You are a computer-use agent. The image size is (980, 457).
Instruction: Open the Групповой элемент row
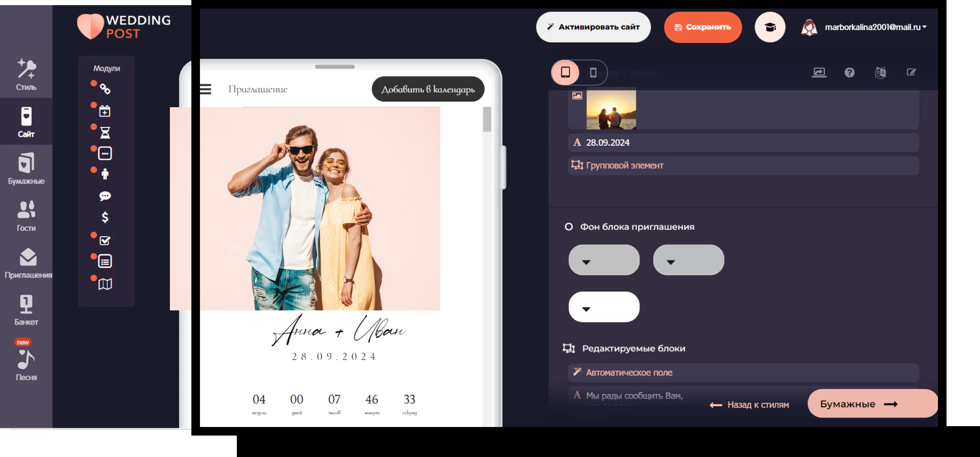(744, 165)
